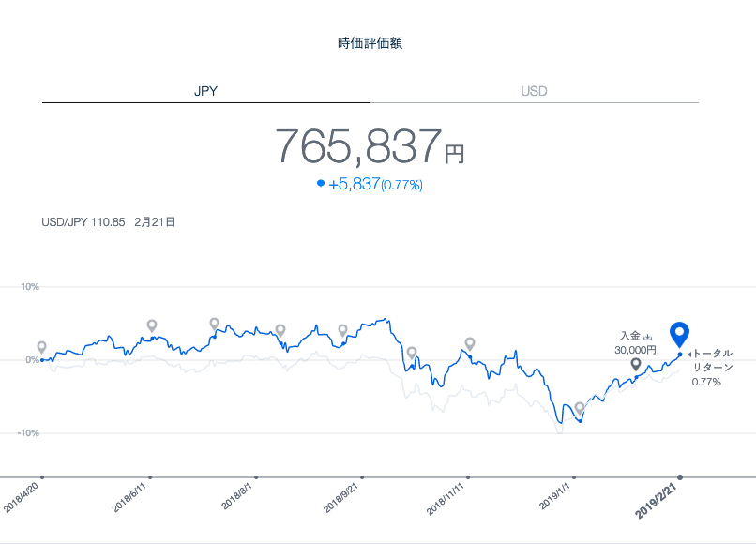
Task: Select the gray pin just before 2018/9/21
Action: coord(343,330)
